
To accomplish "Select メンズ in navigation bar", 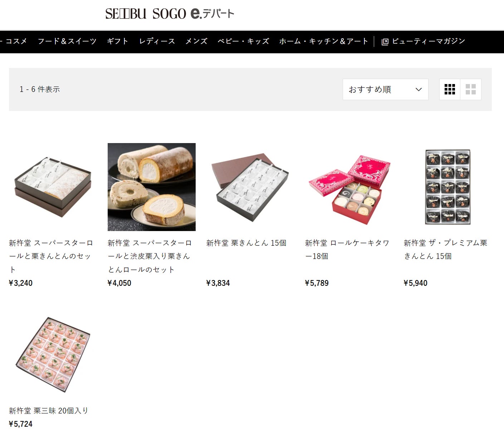I will pos(196,41).
